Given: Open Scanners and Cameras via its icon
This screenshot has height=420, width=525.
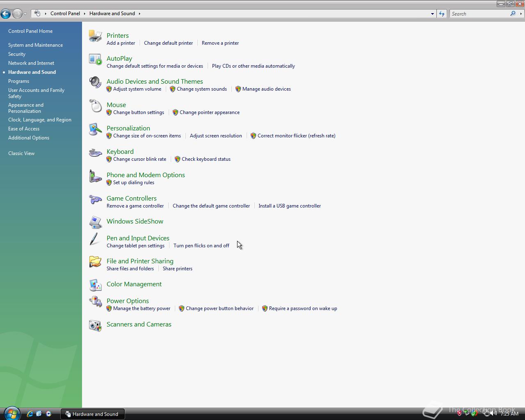Looking at the screenshot, I should pyautogui.click(x=95, y=326).
